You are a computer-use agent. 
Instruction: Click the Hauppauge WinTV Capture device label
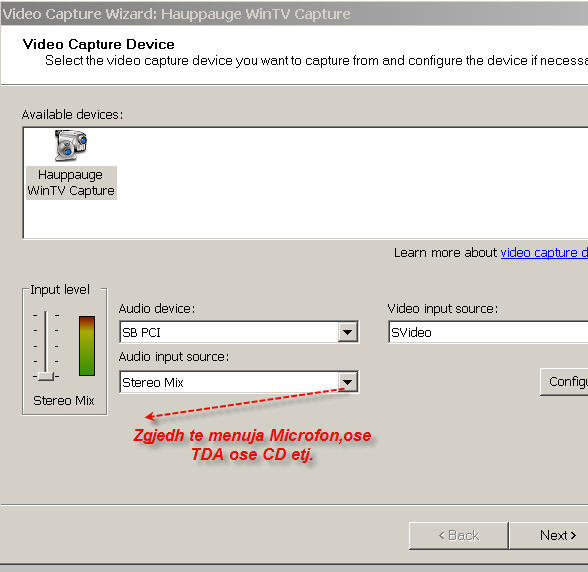pyautogui.click(x=71, y=183)
